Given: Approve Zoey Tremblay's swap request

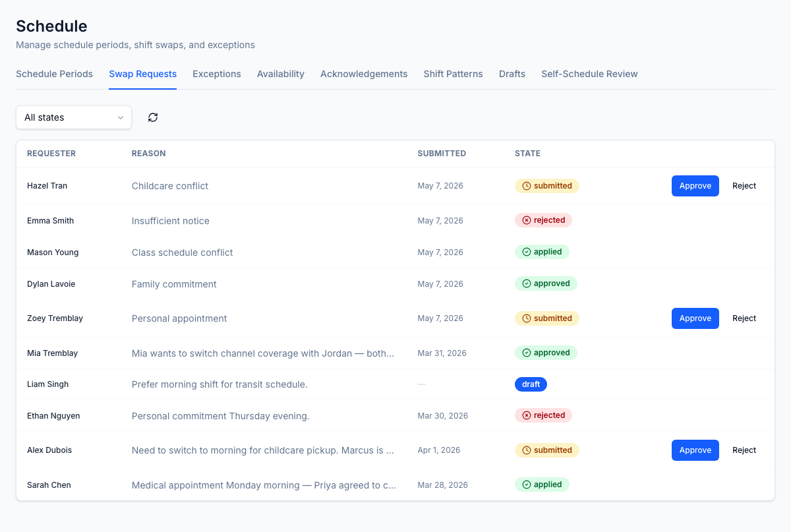Looking at the screenshot, I should tap(695, 318).
